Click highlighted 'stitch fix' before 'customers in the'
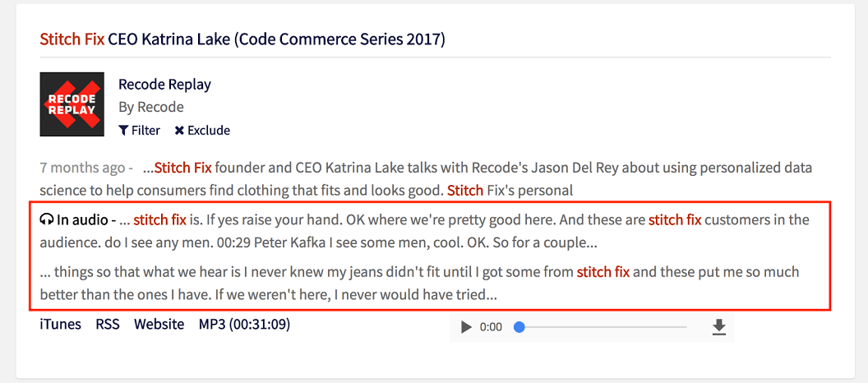868x383 pixels. [675, 220]
